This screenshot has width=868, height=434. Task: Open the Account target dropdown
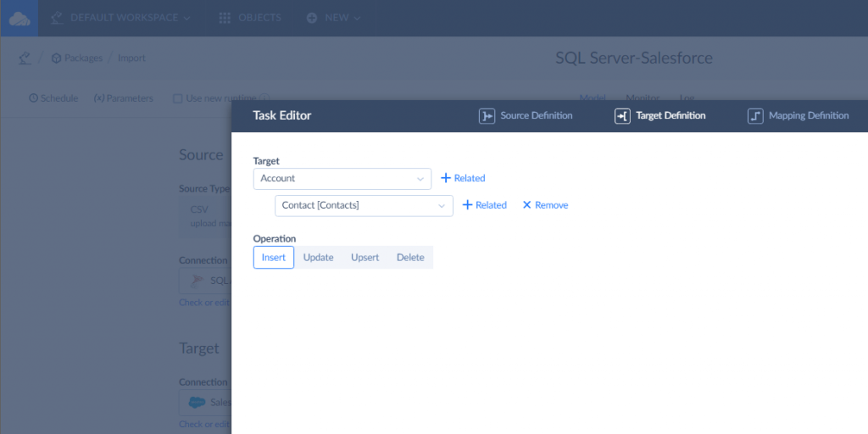pos(342,179)
